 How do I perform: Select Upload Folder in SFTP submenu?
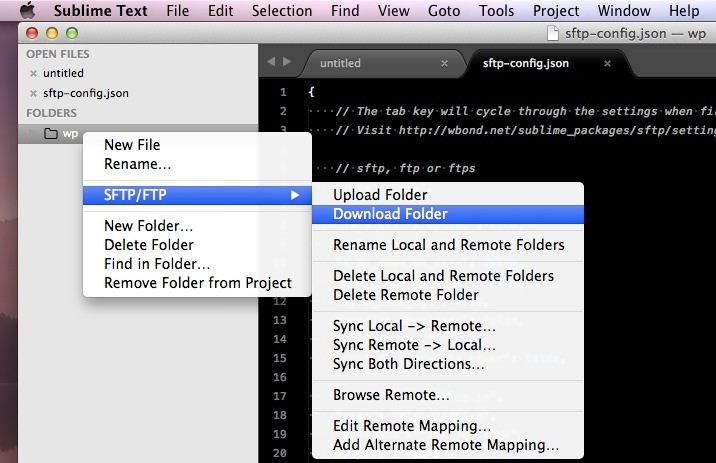448,195
